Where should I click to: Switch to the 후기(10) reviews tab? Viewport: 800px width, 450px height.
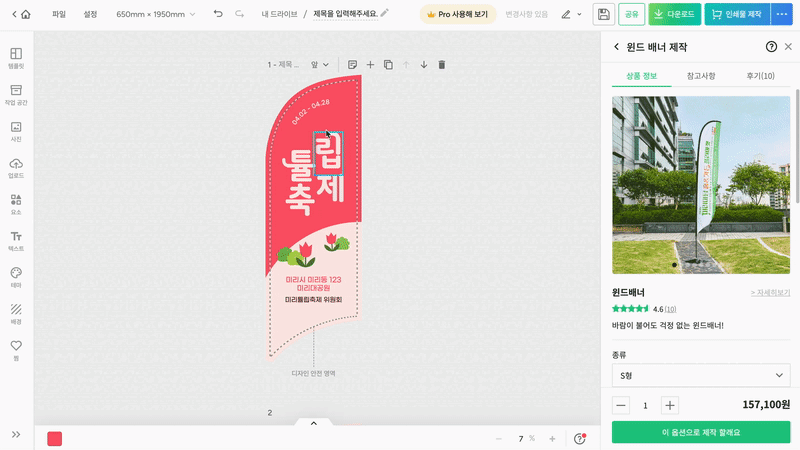[760, 76]
